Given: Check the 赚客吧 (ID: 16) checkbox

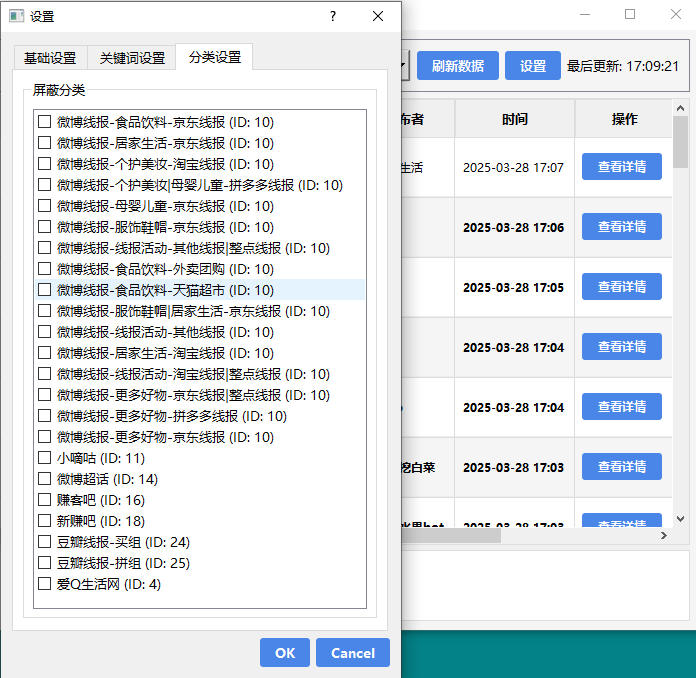Looking at the screenshot, I should click(44, 500).
